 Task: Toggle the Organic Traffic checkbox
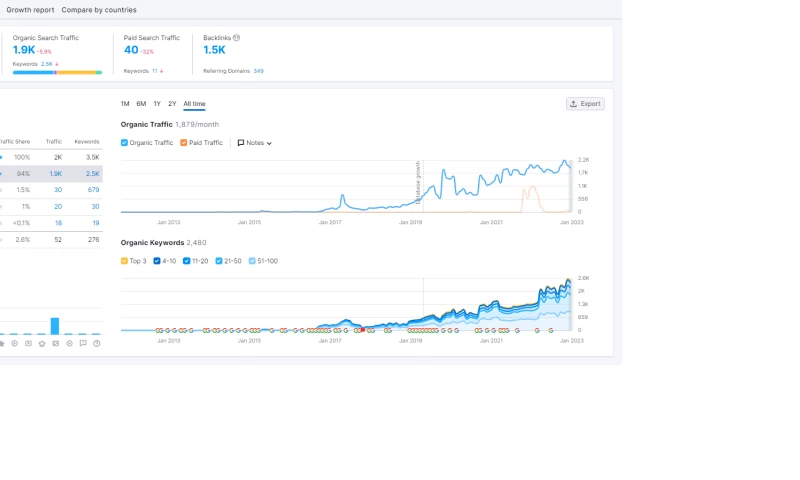(124, 143)
